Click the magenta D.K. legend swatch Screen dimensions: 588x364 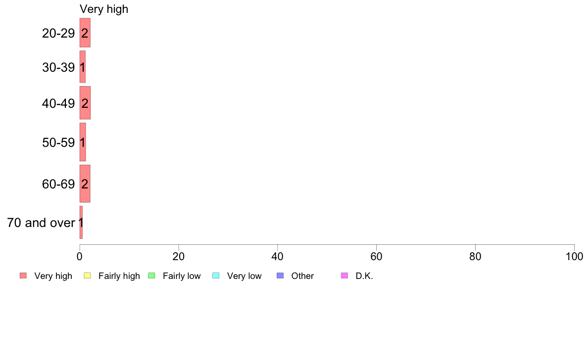[344, 275]
